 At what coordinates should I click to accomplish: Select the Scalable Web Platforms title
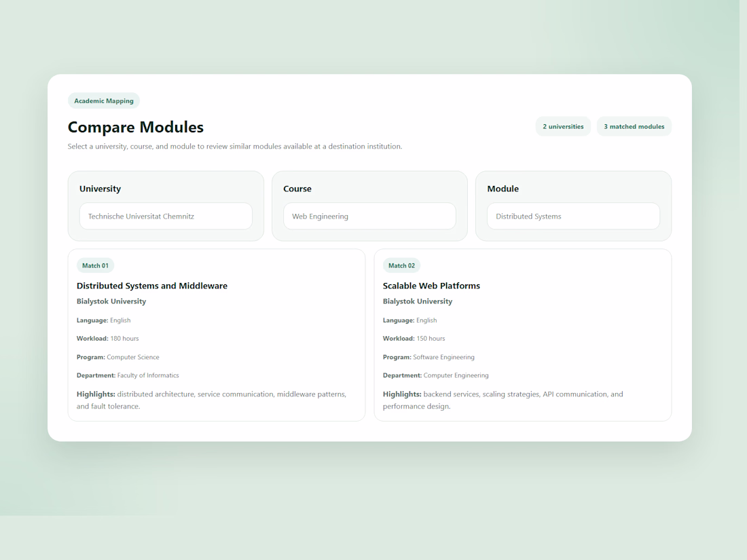(432, 286)
